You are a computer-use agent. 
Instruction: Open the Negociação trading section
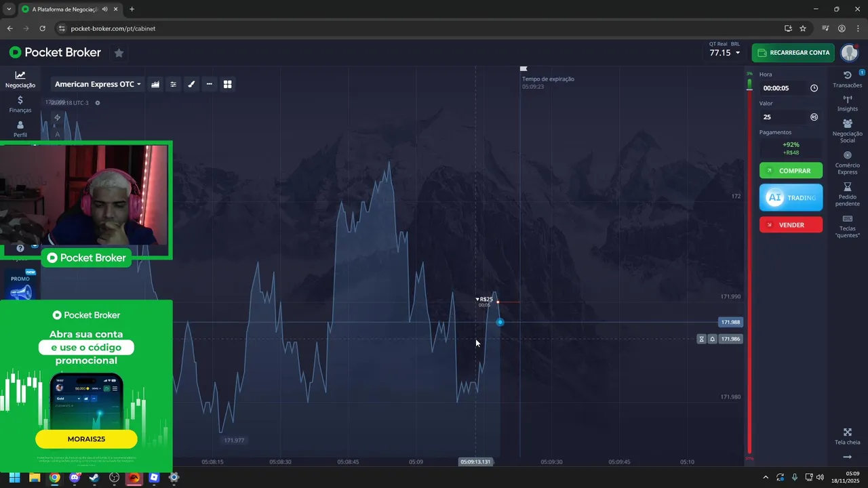(20, 79)
